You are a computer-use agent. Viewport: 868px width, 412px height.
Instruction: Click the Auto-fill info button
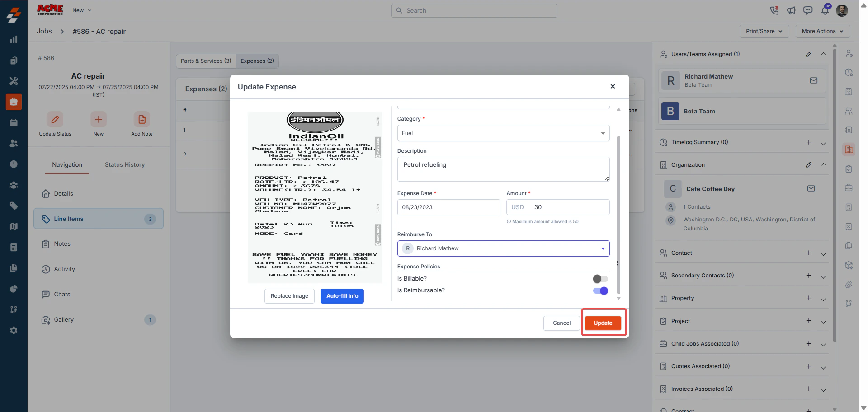(342, 296)
